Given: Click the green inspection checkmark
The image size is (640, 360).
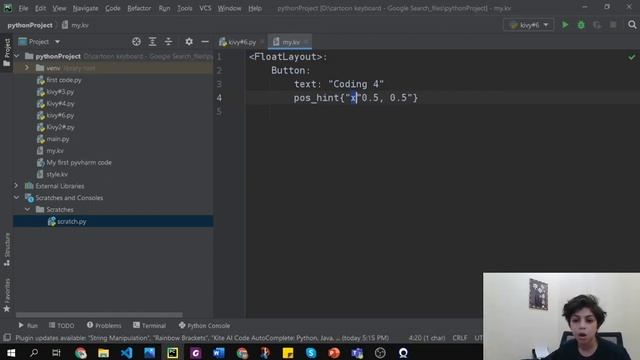Looking at the screenshot, I should point(631,57).
